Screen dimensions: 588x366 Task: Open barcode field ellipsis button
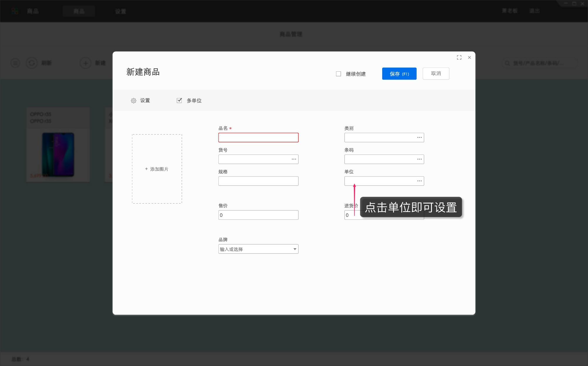[x=419, y=159]
